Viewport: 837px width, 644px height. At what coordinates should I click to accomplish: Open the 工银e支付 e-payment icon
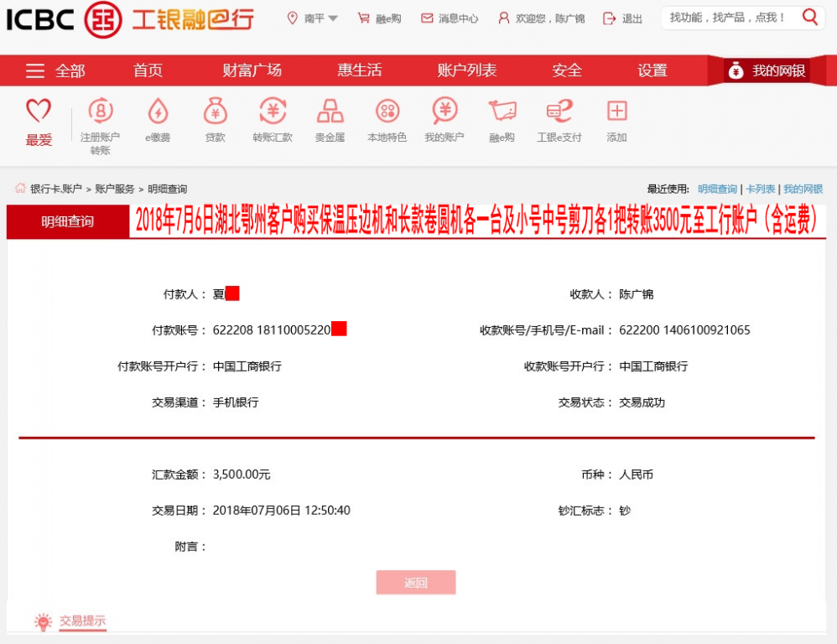point(559,119)
